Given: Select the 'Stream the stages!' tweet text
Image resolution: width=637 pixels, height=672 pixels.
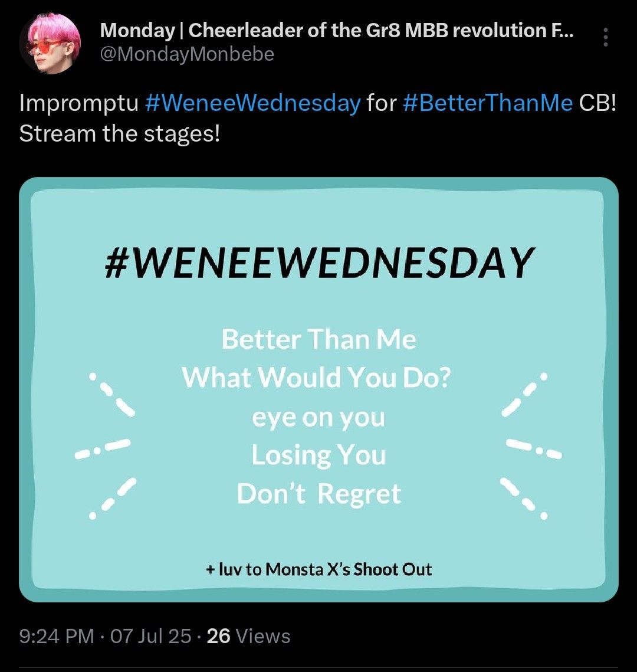Looking at the screenshot, I should coord(120,134).
